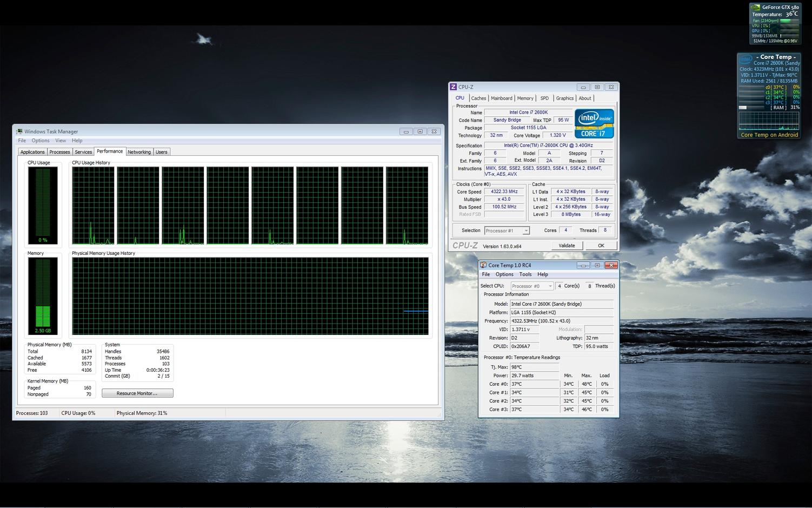Click the Intel logo in Core Temp gadget
The height and width of the screenshot is (508, 812).
point(746,60)
